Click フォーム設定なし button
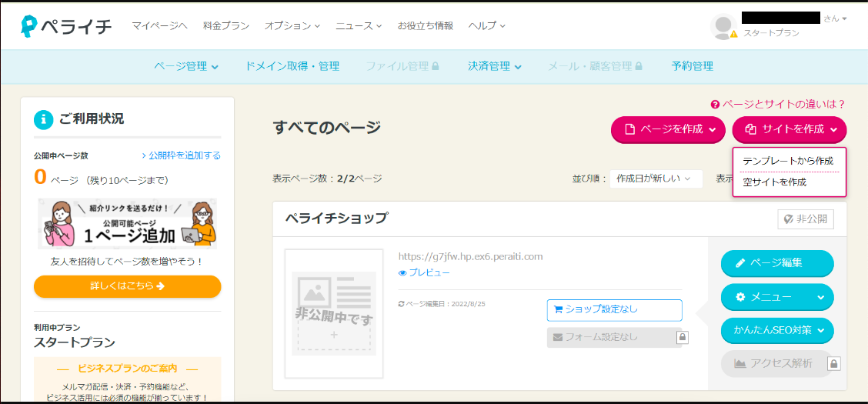The width and height of the screenshot is (868, 404). 615,337
